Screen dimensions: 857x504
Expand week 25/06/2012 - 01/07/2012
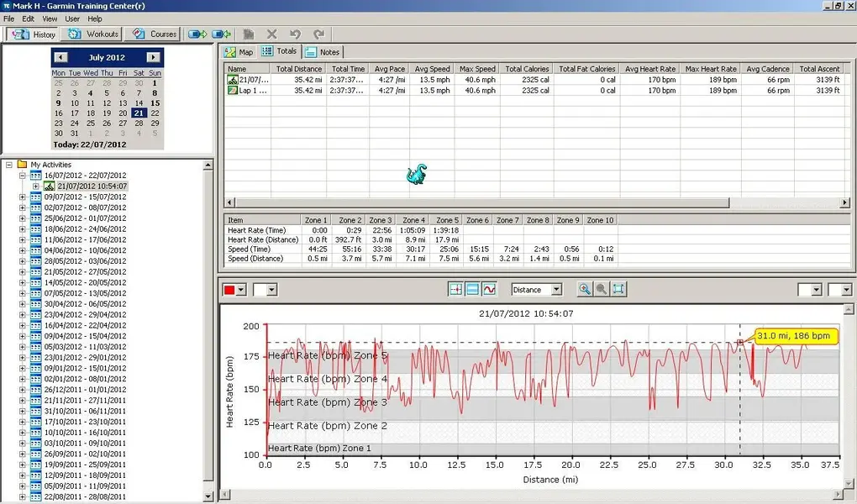(x=23, y=218)
